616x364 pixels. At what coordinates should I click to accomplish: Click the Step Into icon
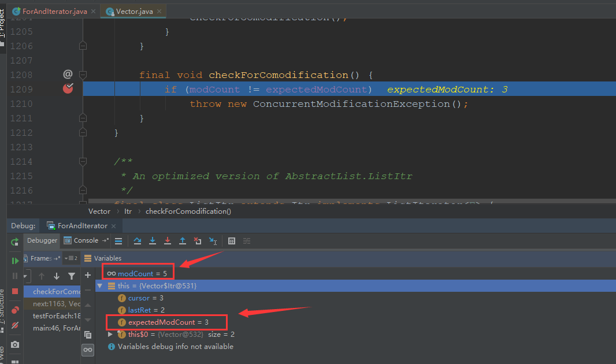[153, 241]
